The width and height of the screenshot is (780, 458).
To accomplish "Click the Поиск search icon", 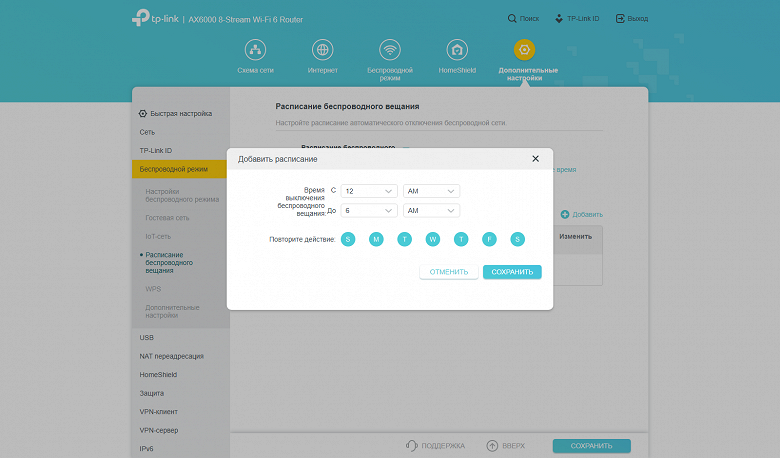I will click(512, 18).
